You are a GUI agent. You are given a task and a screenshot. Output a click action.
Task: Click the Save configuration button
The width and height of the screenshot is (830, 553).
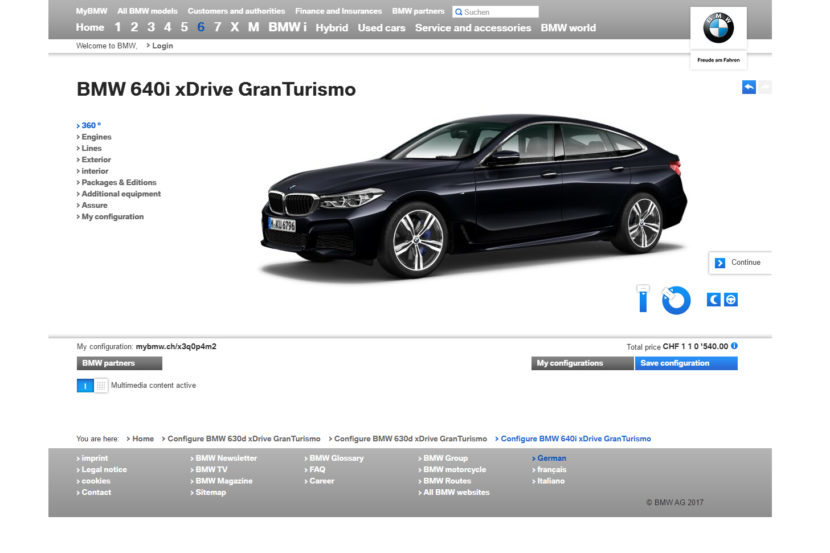(686, 363)
